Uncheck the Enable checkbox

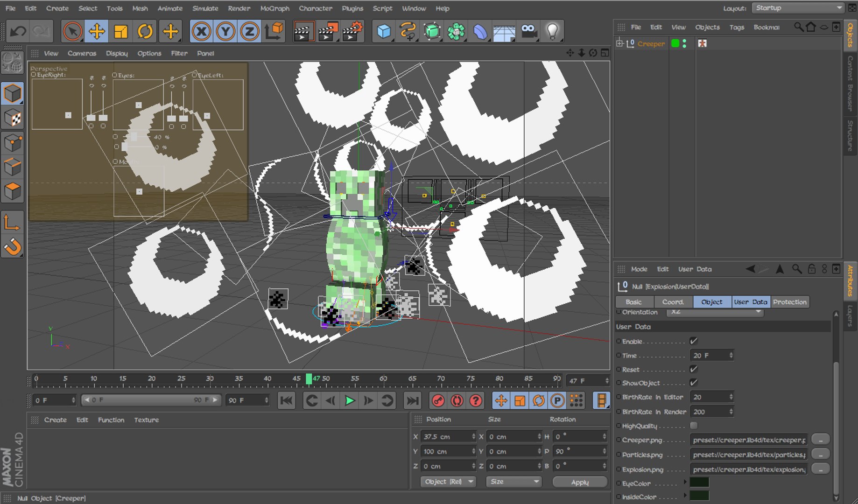pyautogui.click(x=694, y=341)
